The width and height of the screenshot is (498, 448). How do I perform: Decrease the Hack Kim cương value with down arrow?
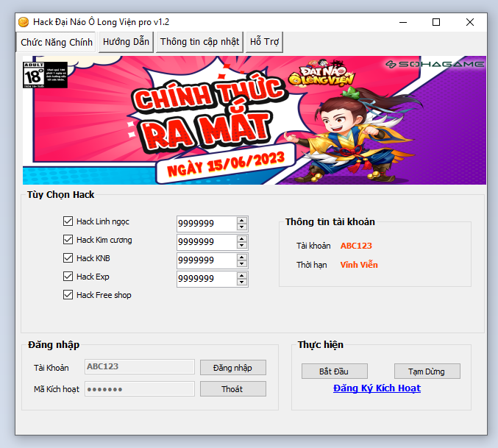click(x=242, y=246)
